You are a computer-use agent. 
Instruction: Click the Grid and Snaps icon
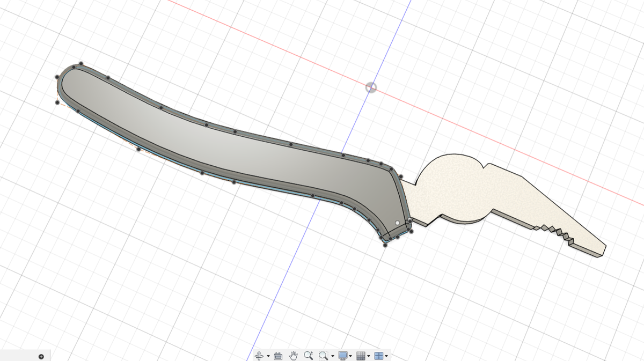[361, 356]
